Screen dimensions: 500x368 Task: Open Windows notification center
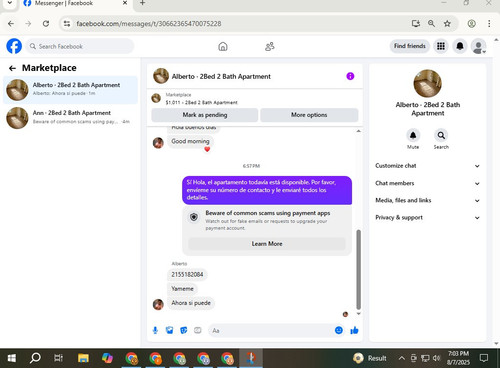(x=484, y=358)
